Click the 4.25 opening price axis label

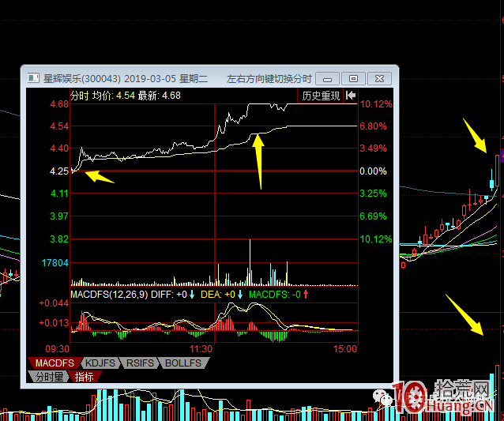59,171
